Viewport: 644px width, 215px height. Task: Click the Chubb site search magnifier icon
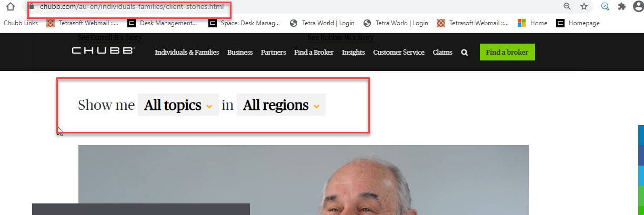click(x=465, y=53)
